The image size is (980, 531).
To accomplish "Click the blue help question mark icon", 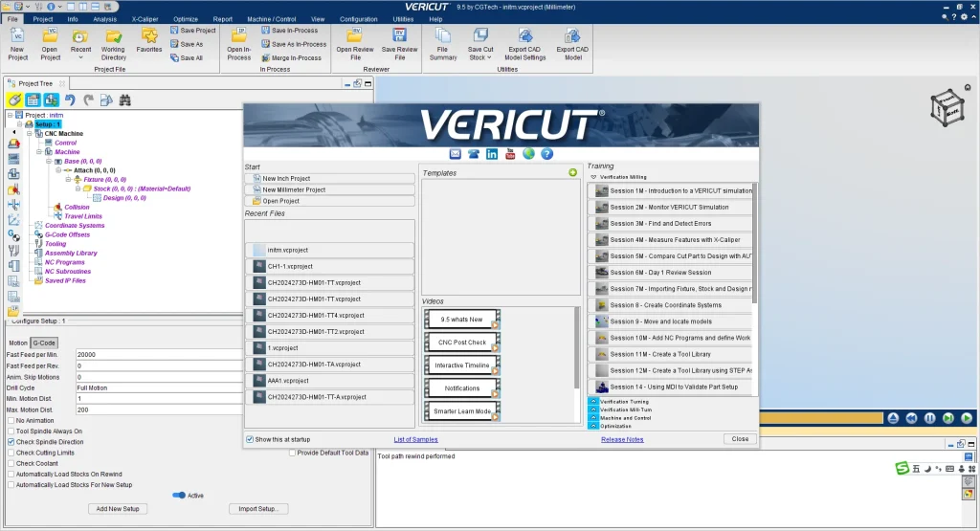I will click(546, 154).
